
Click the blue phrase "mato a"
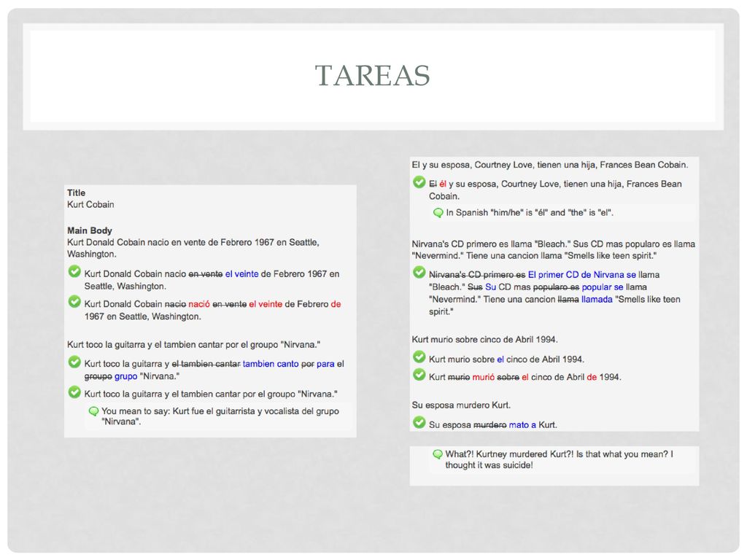pos(522,425)
